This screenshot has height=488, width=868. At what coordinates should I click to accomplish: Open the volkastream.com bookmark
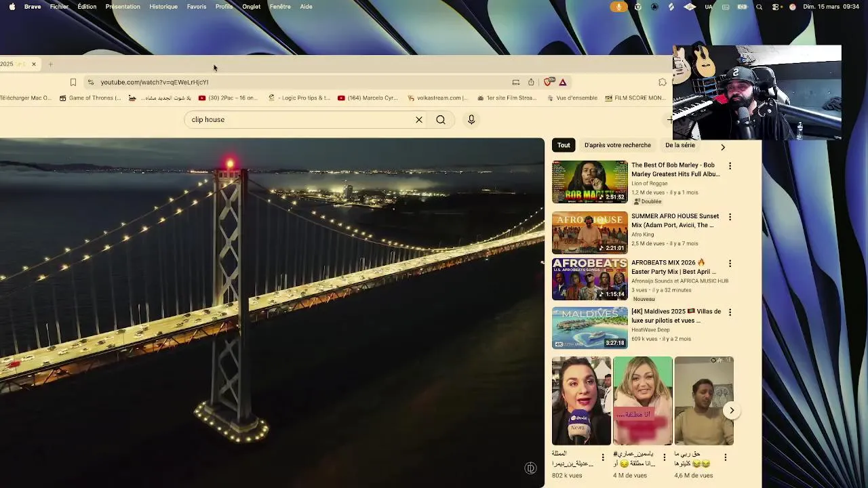[437, 98]
